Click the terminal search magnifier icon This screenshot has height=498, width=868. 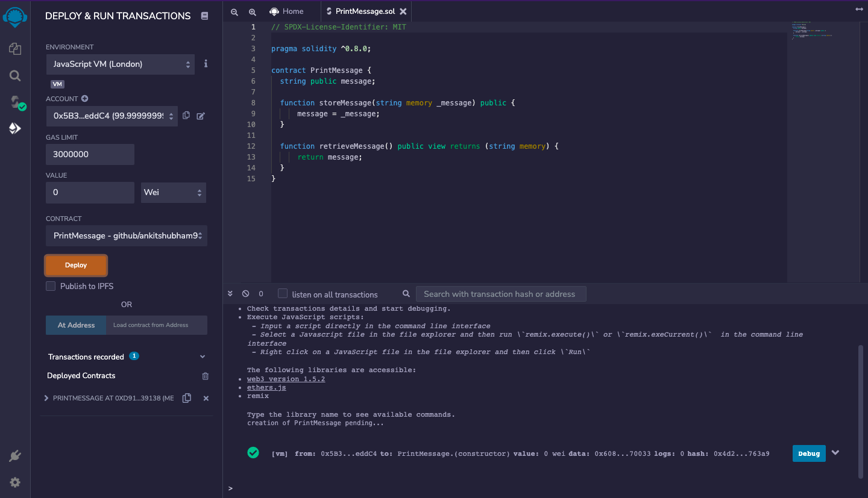coord(406,294)
